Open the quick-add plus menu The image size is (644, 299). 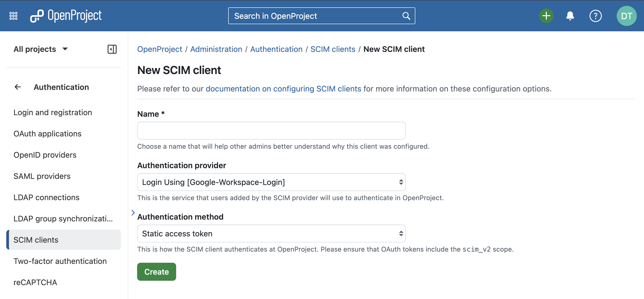pyautogui.click(x=546, y=15)
